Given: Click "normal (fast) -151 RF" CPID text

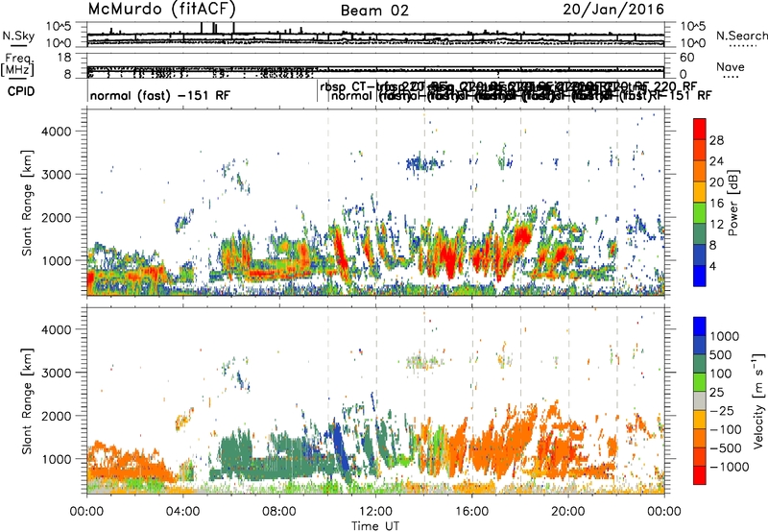Looking at the screenshot, I should click(160, 96).
